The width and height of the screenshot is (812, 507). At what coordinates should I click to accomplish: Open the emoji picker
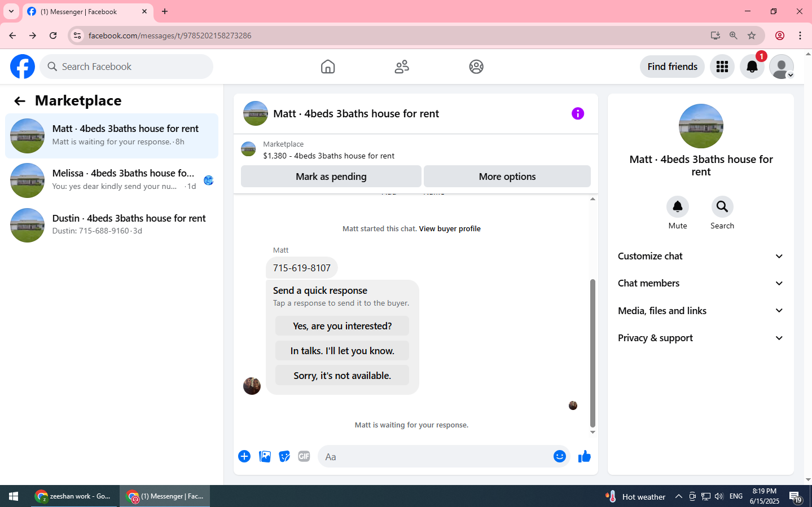click(x=560, y=456)
